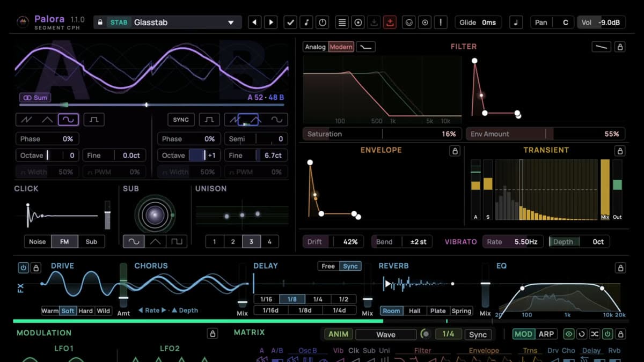644x362 pixels.
Task: Select Hard drive mode
Action: [85, 311]
